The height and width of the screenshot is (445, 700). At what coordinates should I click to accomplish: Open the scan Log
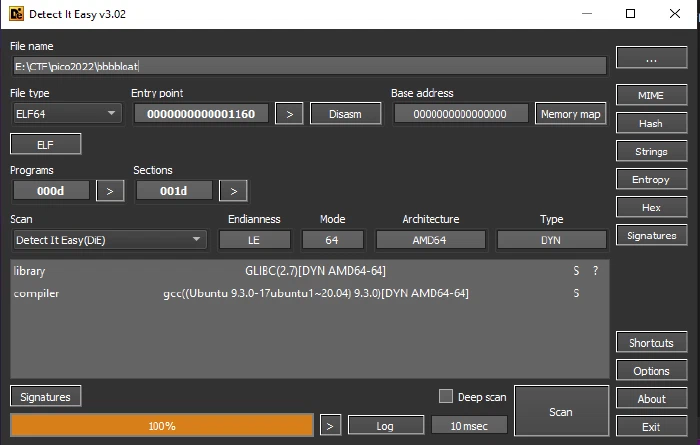click(385, 426)
